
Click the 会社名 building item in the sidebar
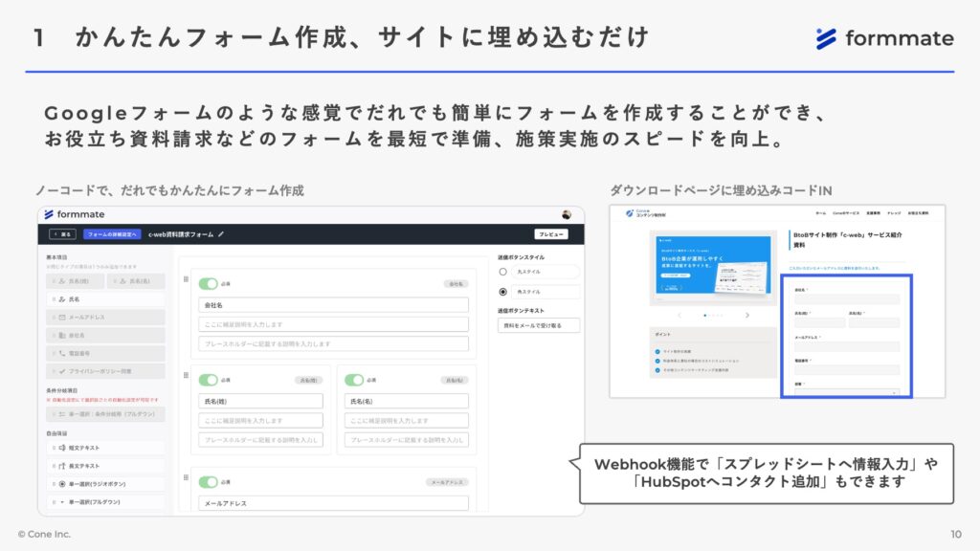(x=105, y=336)
